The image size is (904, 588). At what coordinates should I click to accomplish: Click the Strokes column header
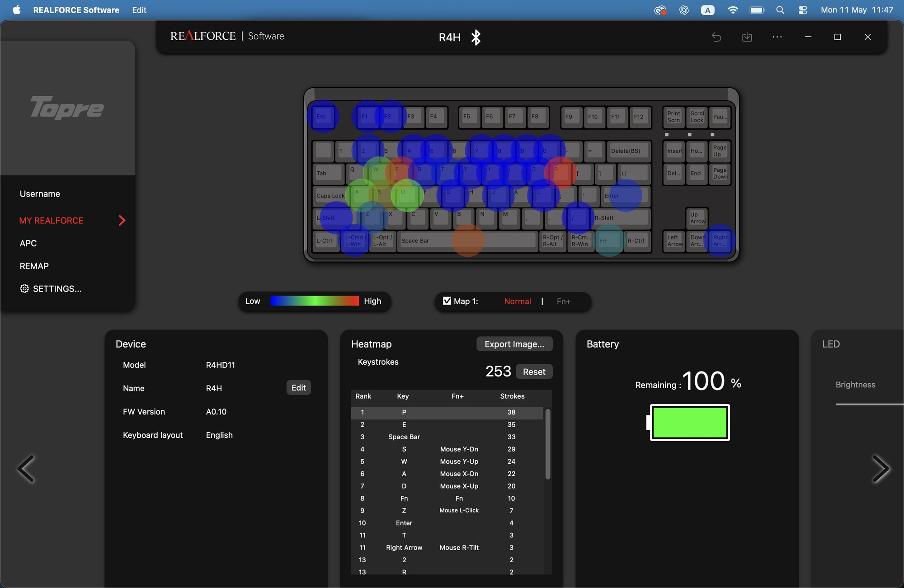click(512, 396)
